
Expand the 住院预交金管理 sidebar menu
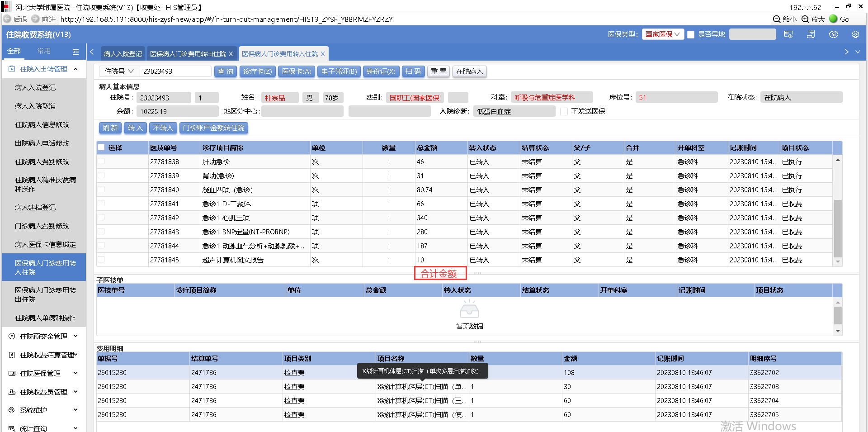[x=43, y=336]
